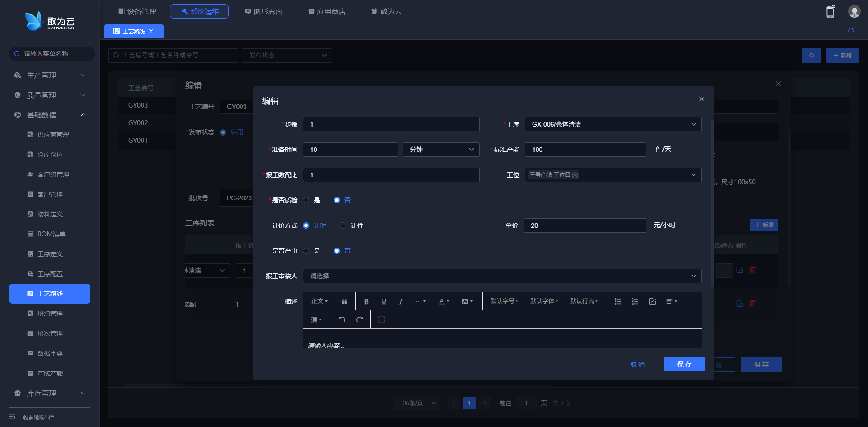The height and width of the screenshot is (427, 868).
Task: Select 是 for 是否质检
Action: (307, 200)
